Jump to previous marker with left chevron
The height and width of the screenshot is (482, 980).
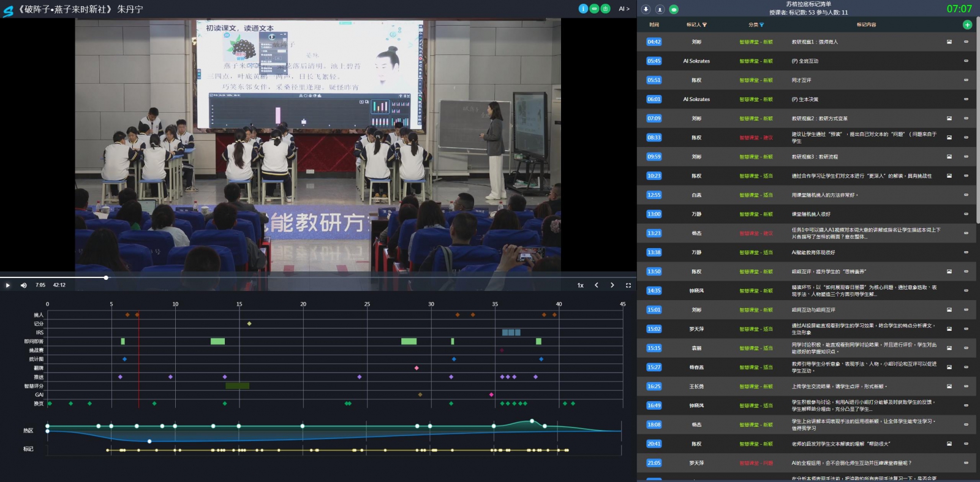(x=597, y=285)
